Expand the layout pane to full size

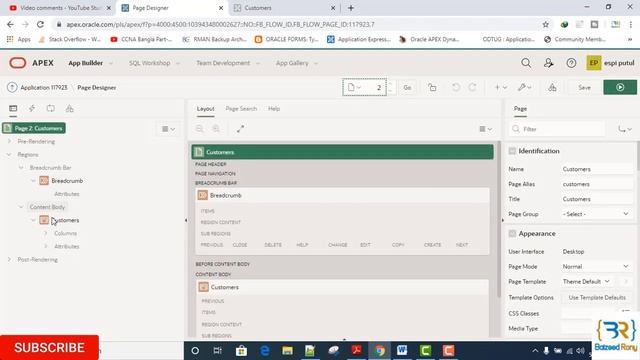point(240,129)
